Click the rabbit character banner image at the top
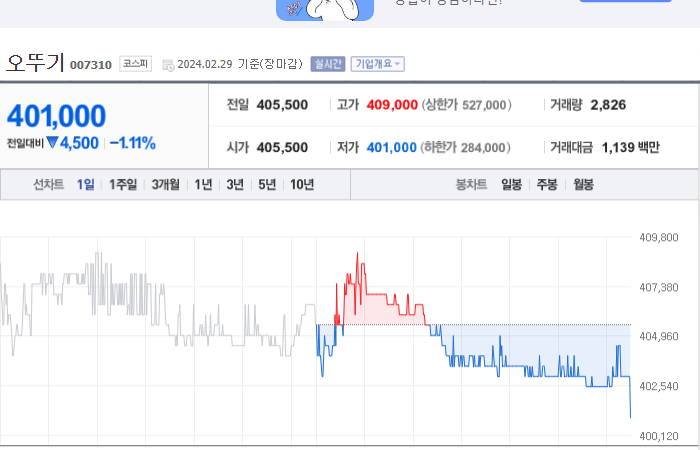The image size is (700, 450). point(325,10)
